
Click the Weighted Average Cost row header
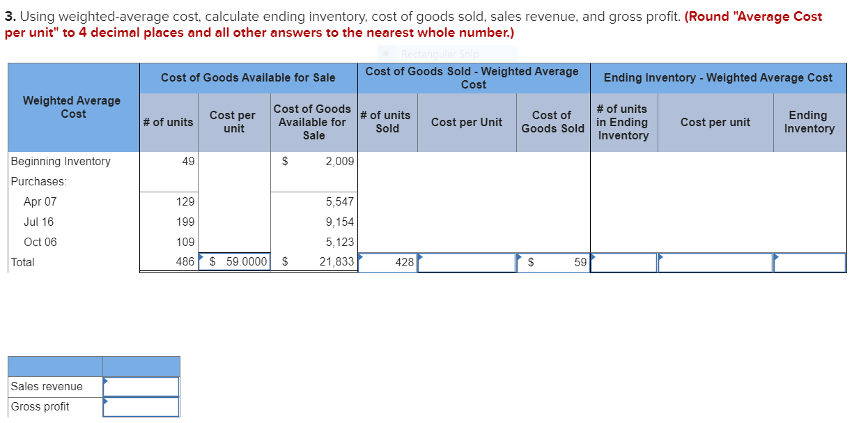[x=72, y=107]
